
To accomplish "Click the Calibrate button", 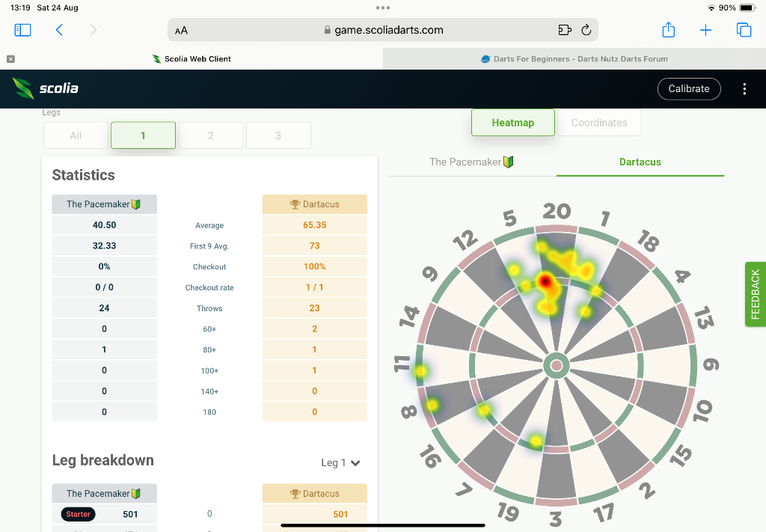I will [689, 88].
